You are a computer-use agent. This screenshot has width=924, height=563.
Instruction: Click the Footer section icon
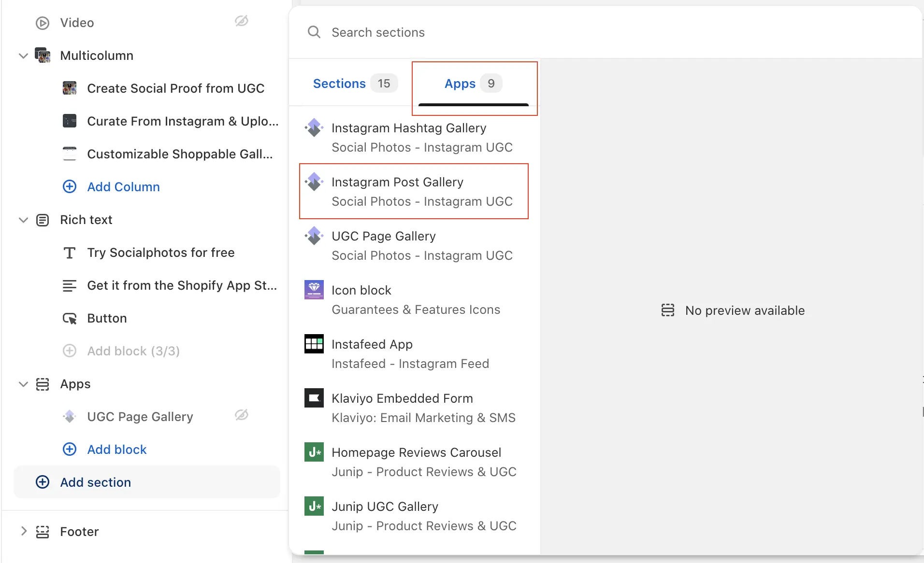coord(43,532)
